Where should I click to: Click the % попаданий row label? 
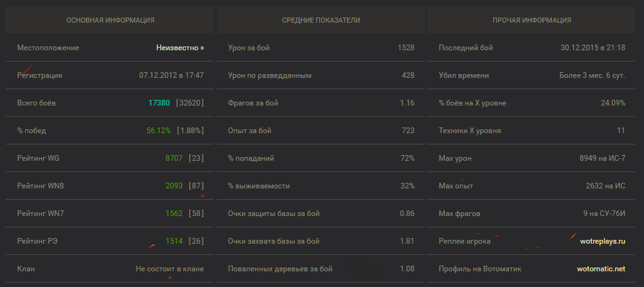pos(251,158)
